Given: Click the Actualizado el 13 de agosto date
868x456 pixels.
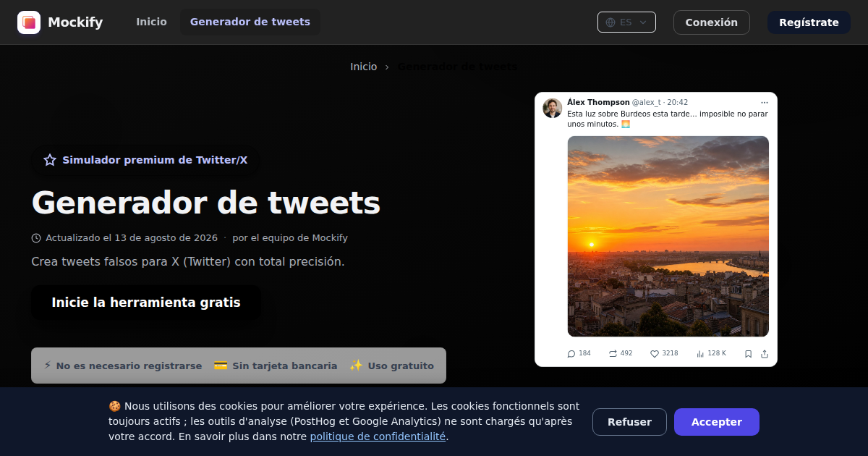Looking at the screenshot, I should [x=132, y=238].
